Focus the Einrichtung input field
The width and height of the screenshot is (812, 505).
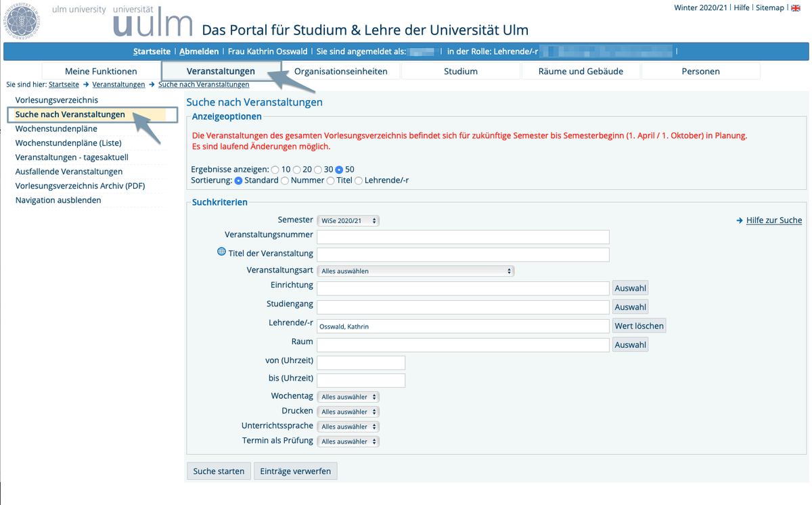pos(464,288)
